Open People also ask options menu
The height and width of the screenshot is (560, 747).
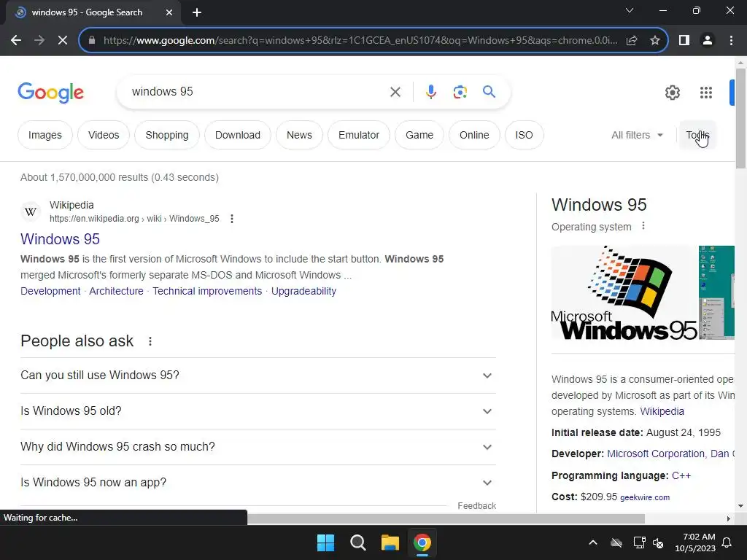tap(150, 341)
